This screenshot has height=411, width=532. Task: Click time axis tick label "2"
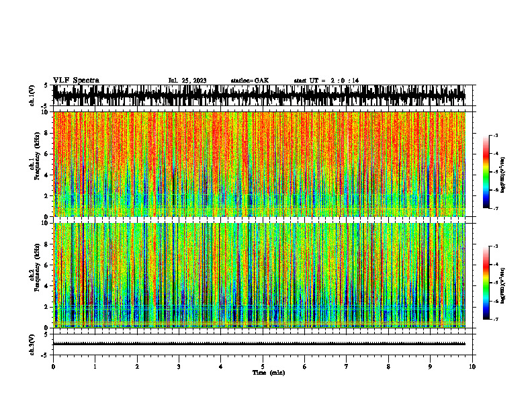tap(137, 367)
